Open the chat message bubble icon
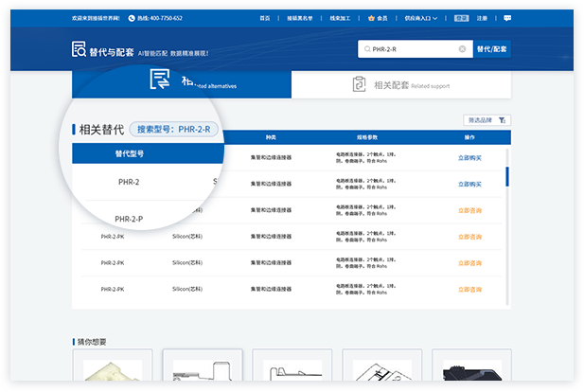 (x=507, y=18)
